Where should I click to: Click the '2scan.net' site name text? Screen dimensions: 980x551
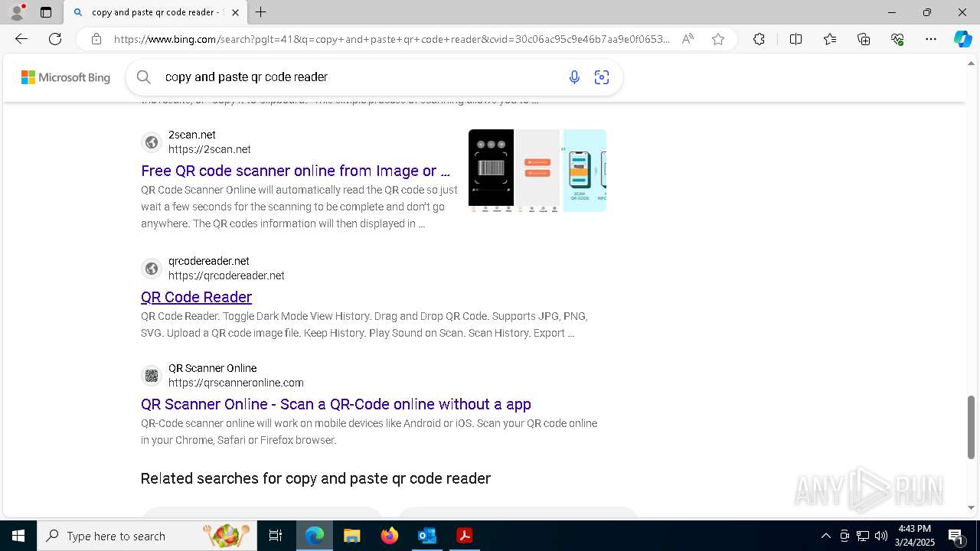192,135
